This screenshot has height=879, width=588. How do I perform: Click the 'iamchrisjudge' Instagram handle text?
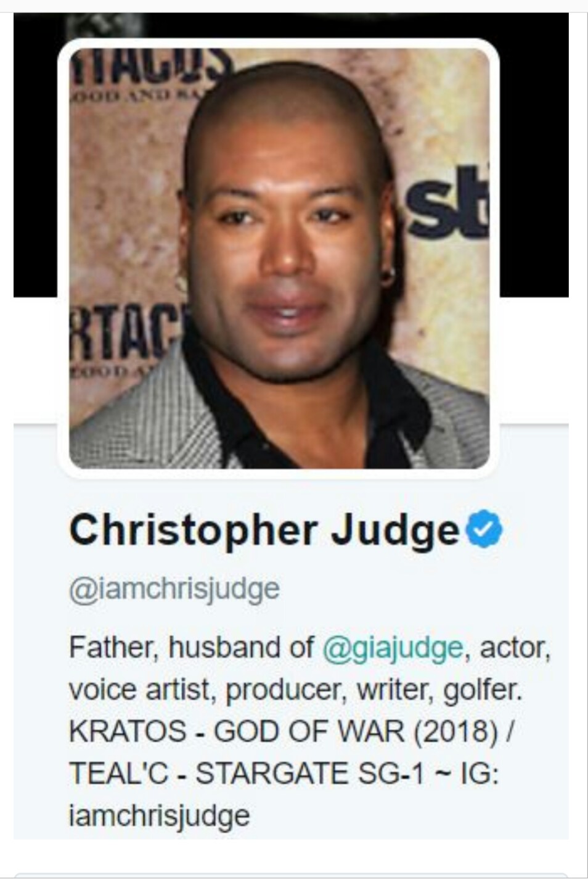click(x=159, y=815)
